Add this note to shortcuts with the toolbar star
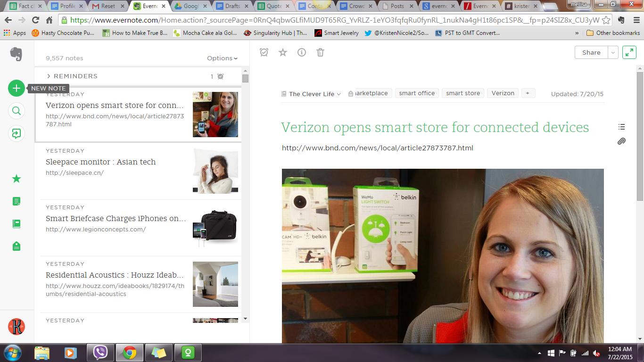Viewport: 644px width, 362px height. tap(283, 52)
